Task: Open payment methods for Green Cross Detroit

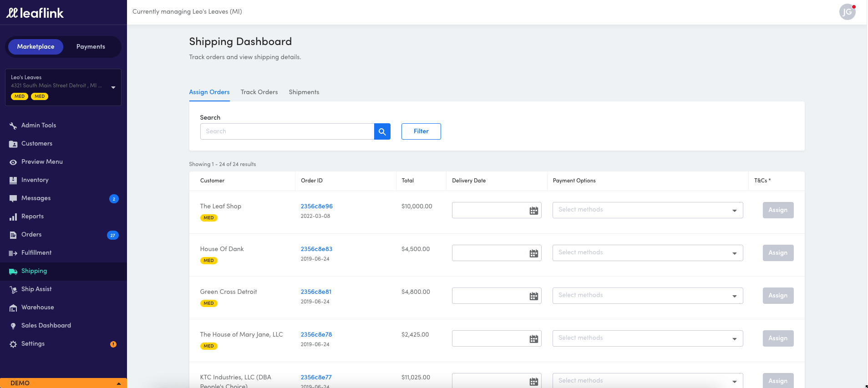Action: 648,296
